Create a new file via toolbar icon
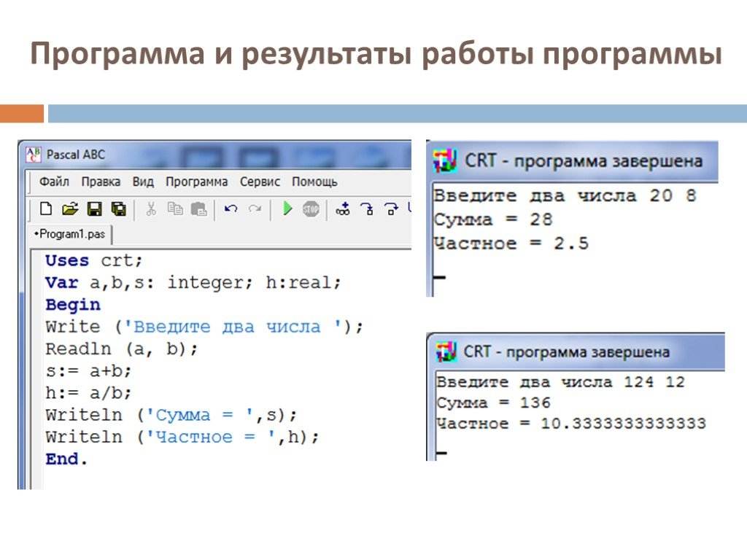Screen dimensions: 747x560 46,209
